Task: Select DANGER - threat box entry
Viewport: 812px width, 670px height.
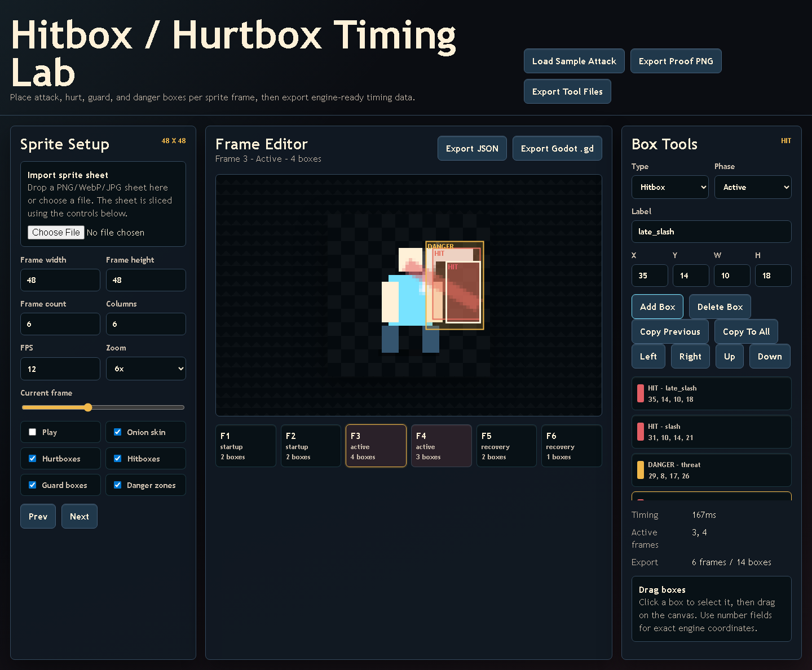Action: (712, 470)
